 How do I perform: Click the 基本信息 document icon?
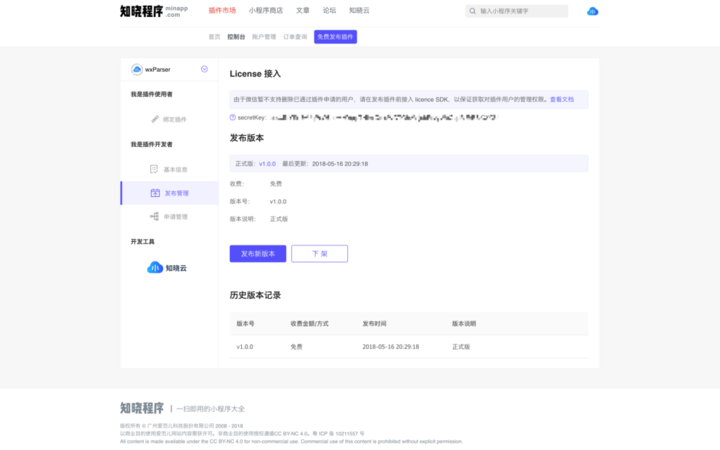[x=154, y=169]
